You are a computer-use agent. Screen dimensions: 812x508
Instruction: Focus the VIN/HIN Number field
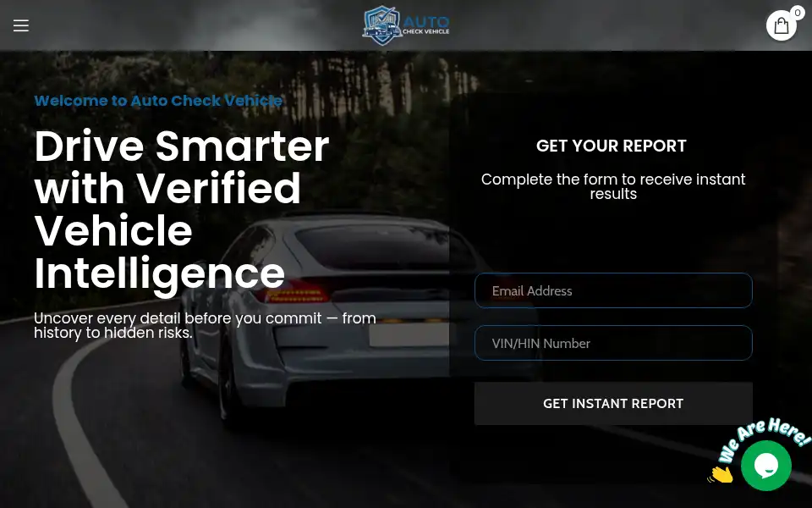click(x=613, y=343)
